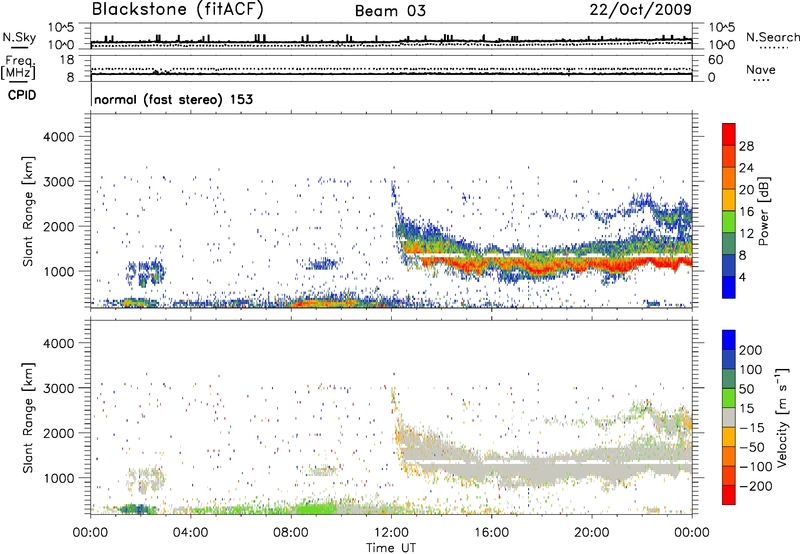Click the "-200" velocity colorbar label

tap(755, 486)
